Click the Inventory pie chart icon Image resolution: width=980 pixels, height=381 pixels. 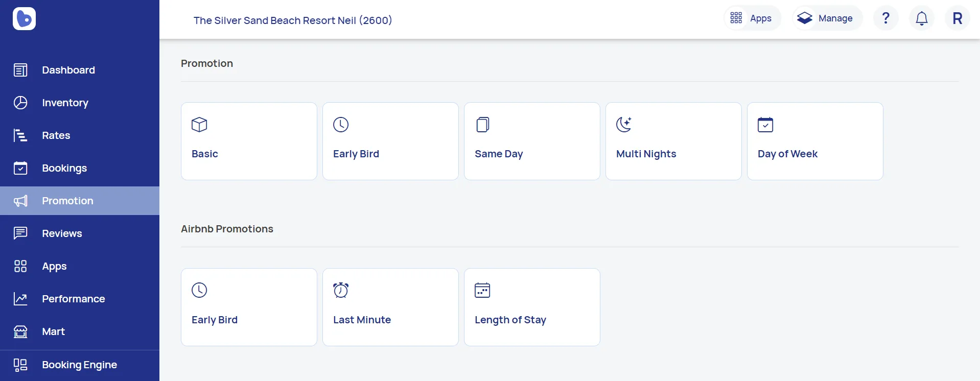tap(20, 103)
